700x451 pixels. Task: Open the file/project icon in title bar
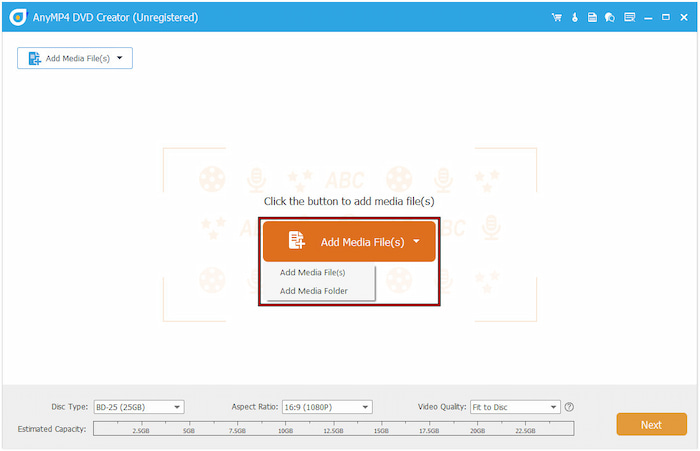[592, 18]
